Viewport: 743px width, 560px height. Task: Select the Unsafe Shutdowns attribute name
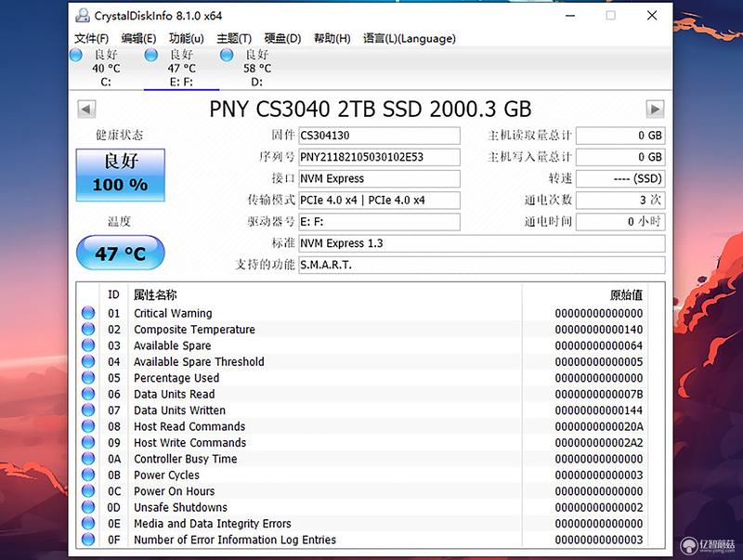180,507
